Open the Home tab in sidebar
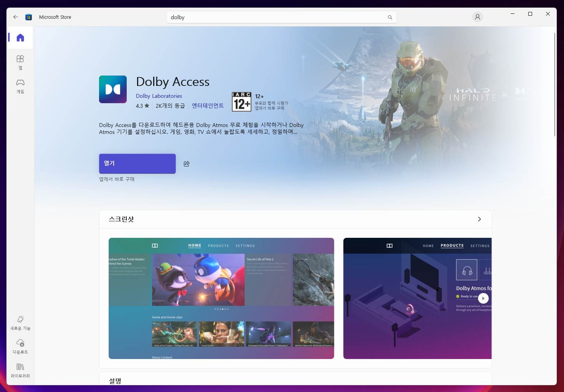The height and width of the screenshot is (392, 564). click(20, 38)
